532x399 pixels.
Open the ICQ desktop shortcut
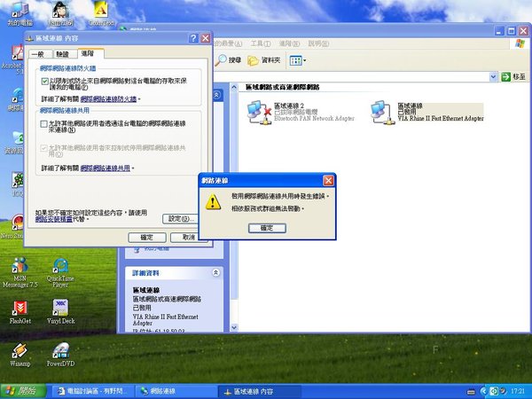[x=17, y=184]
